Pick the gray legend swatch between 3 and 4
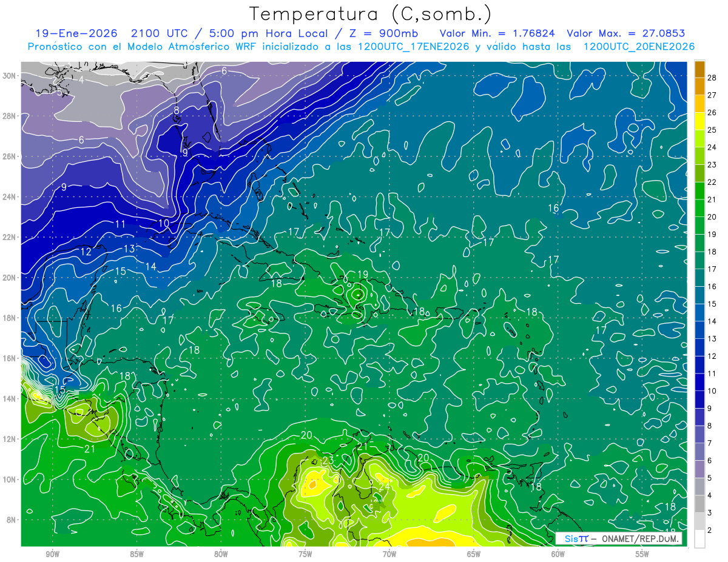728x562 pixels. tap(699, 504)
